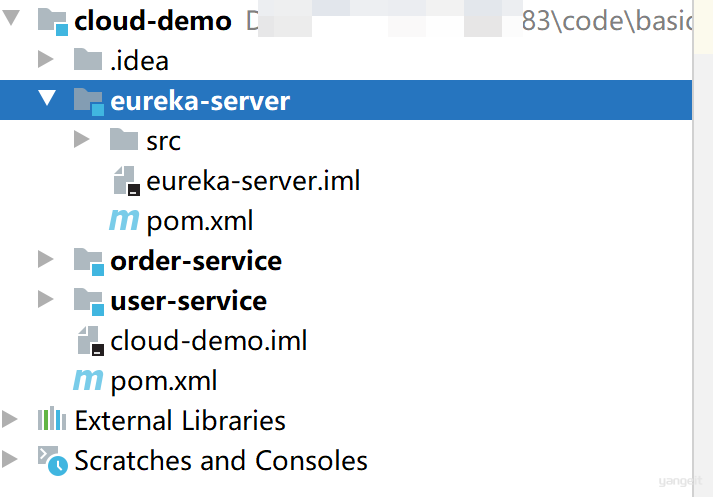Select the eureka-server module label
The width and height of the screenshot is (713, 497).
(x=200, y=101)
